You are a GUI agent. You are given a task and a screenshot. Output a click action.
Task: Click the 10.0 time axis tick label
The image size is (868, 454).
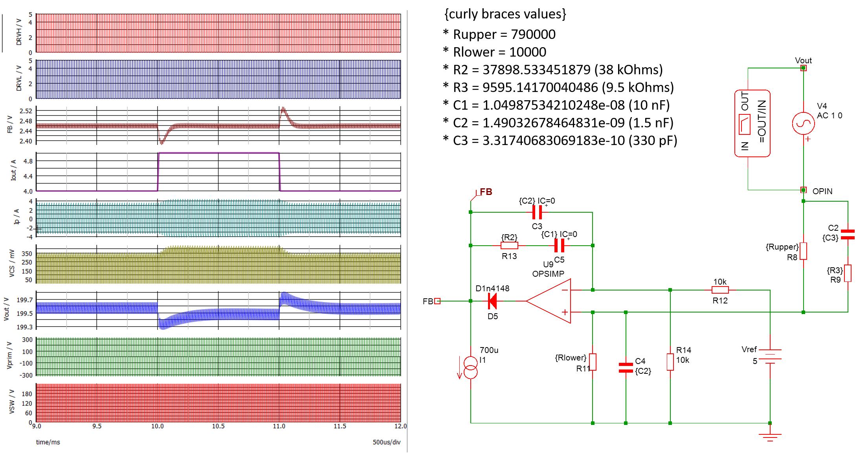[x=158, y=426]
